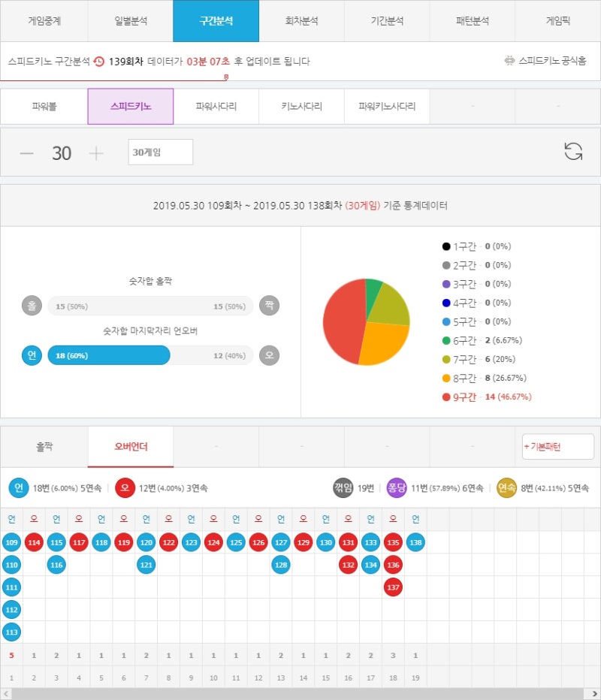Image resolution: width=601 pixels, height=700 pixels.
Task: Click the purple 퐁당 badge
Action: click(397, 487)
